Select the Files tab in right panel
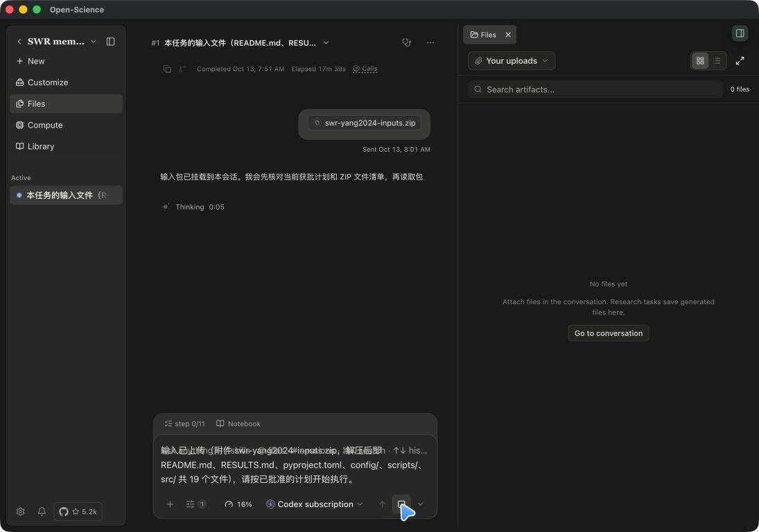The height and width of the screenshot is (532, 759). pyautogui.click(x=483, y=35)
